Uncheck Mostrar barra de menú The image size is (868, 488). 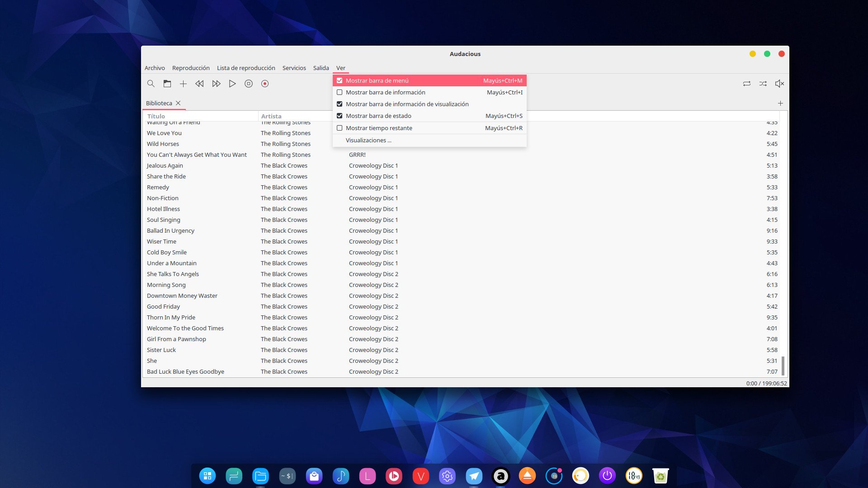point(429,80)
